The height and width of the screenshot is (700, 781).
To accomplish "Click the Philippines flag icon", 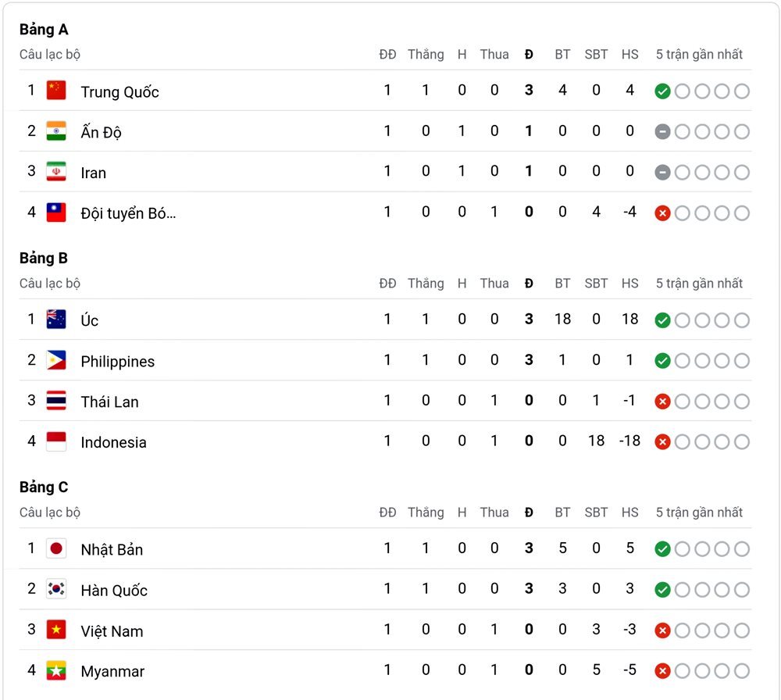I will click(56, 360).
